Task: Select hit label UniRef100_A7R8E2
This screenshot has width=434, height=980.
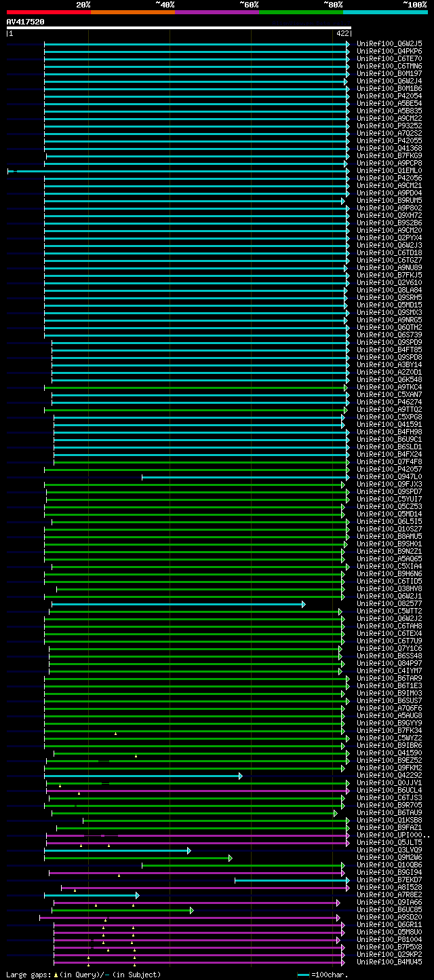Action: (x=389, y=894)
